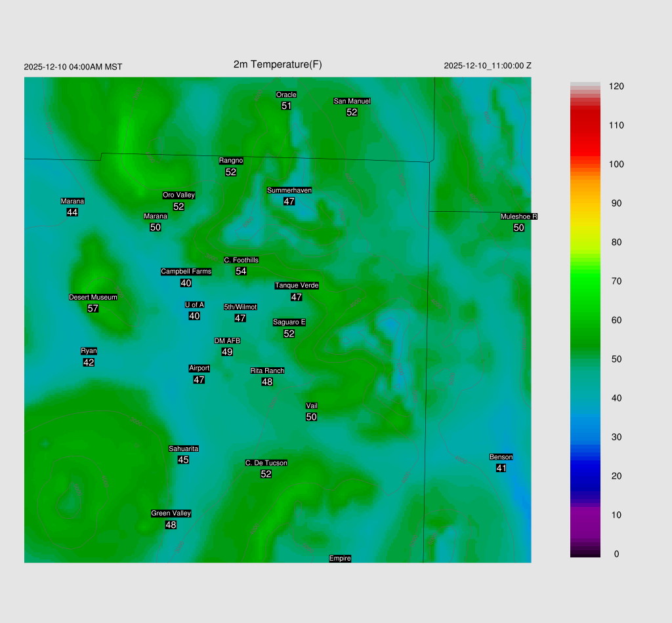Screen dimensions: 672x623
Task: Click the Rita Ranch station label
Action: [267, 371]
